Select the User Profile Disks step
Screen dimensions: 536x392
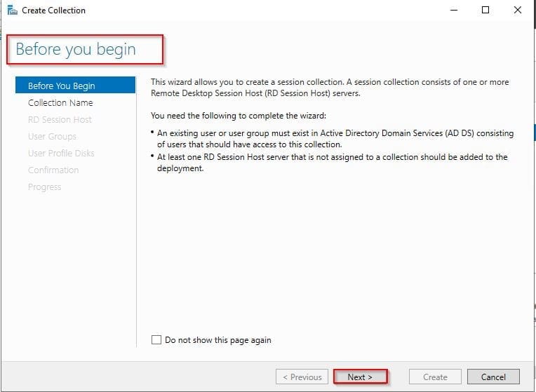[61, 154]
